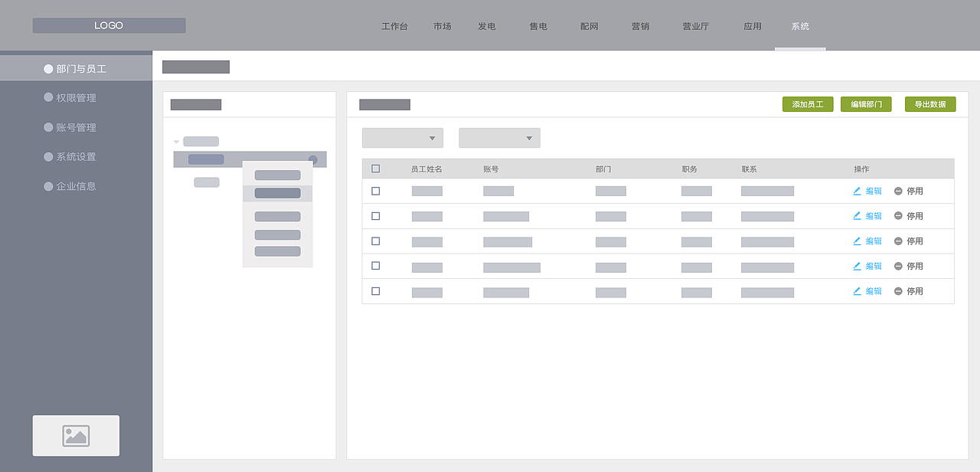Click the 联系 column header
980x472 pixels.
(749, 169)
